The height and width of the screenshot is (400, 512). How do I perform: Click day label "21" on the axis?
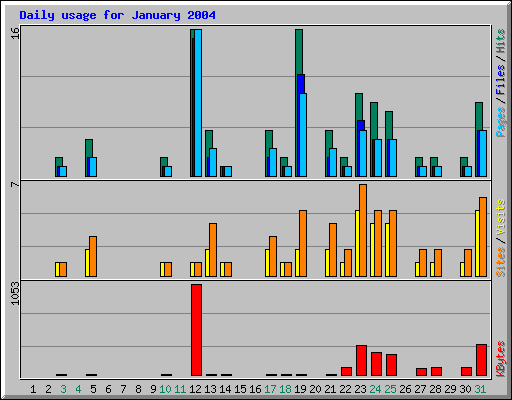pyautogui.click(x=331, y=389)
